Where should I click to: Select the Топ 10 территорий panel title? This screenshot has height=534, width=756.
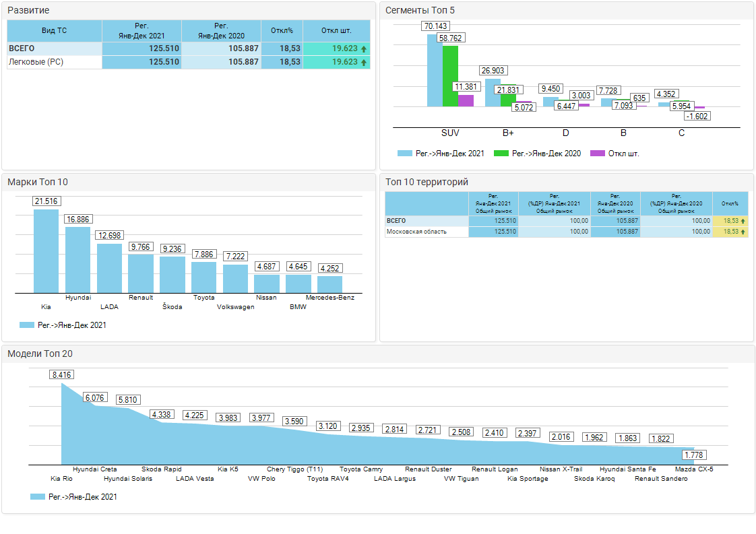pos(426,182)
